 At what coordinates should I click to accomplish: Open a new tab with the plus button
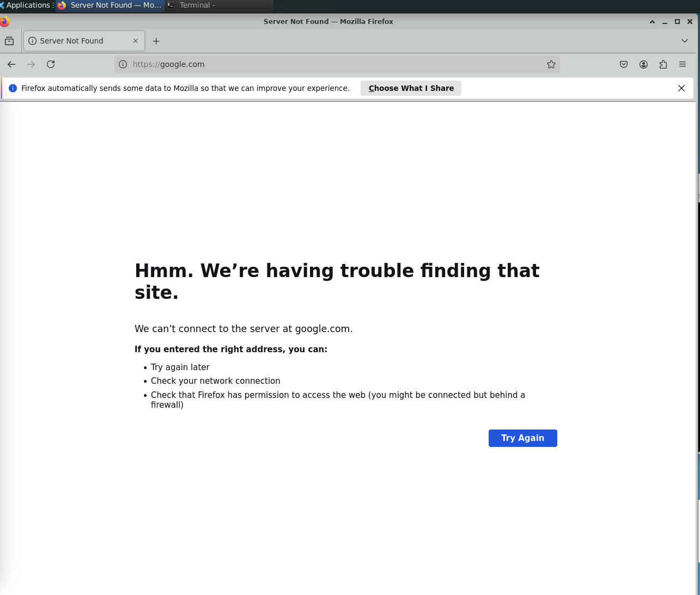point(156,41)
